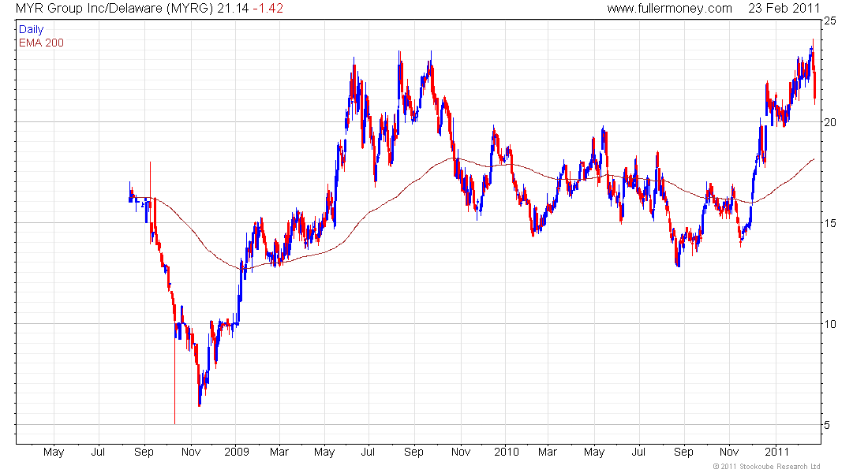Screen dimensions: 868x473
Task: Click the 25 value on price axis
Action: 830,21
